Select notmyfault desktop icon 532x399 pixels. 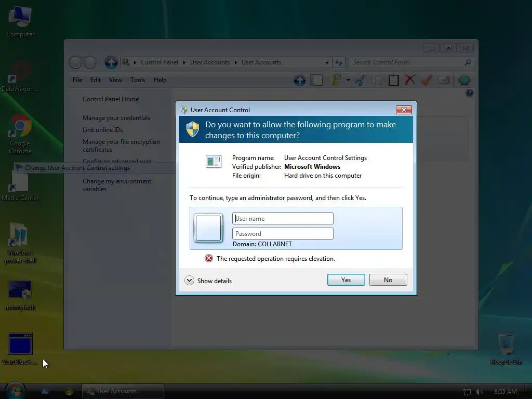click(20, 295)
